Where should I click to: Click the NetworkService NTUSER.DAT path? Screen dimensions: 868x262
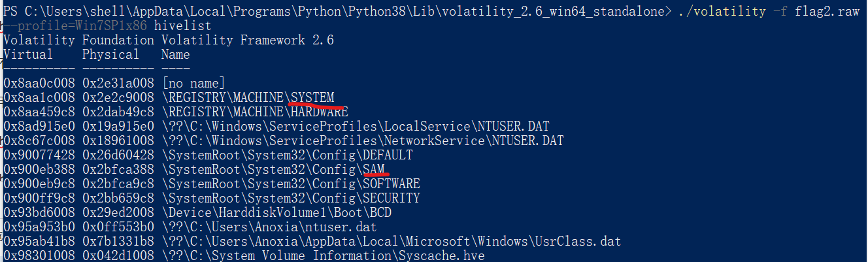coord(362,140)
